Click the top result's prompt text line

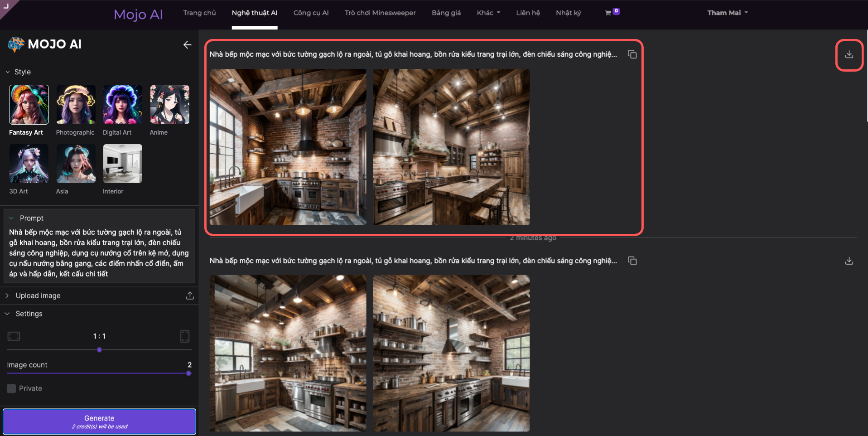(413, 54)
